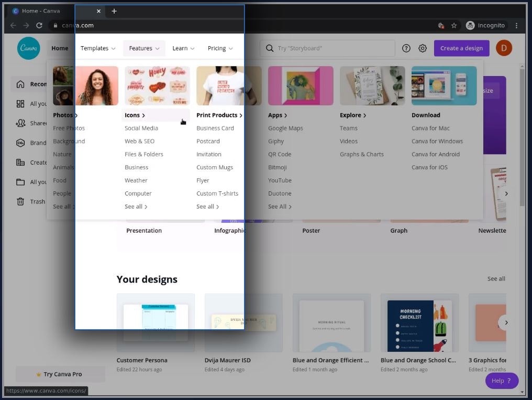
Task: Reload the page with browser refresh
Action: coord(39,26)
